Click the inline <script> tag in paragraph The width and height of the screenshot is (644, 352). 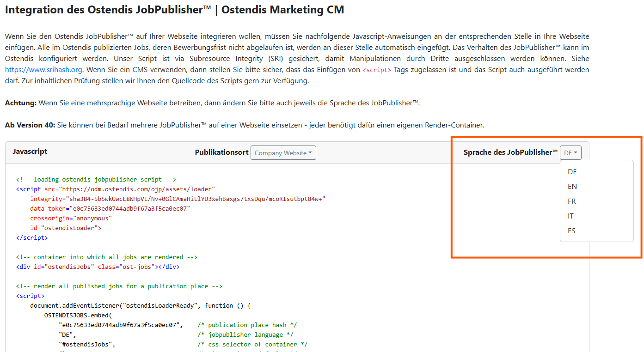(377, 70)
